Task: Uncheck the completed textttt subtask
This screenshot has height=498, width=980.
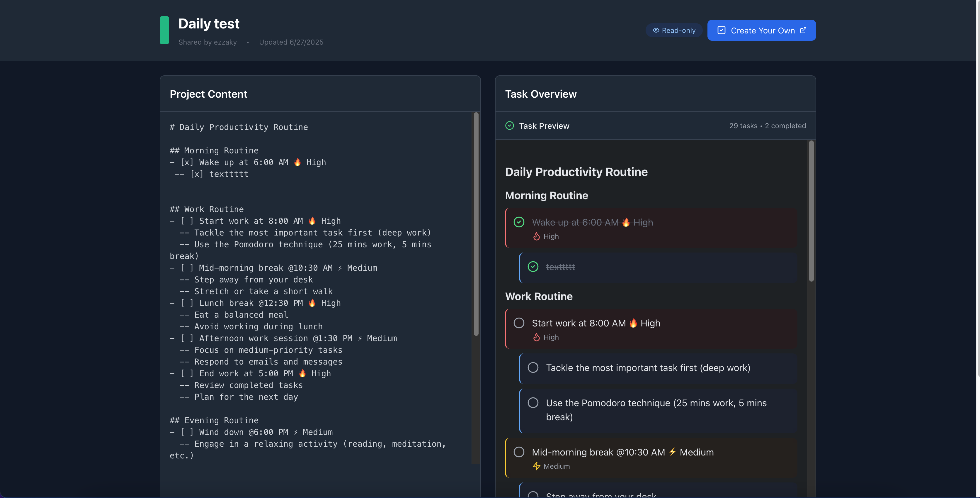Action: point(533,267)
